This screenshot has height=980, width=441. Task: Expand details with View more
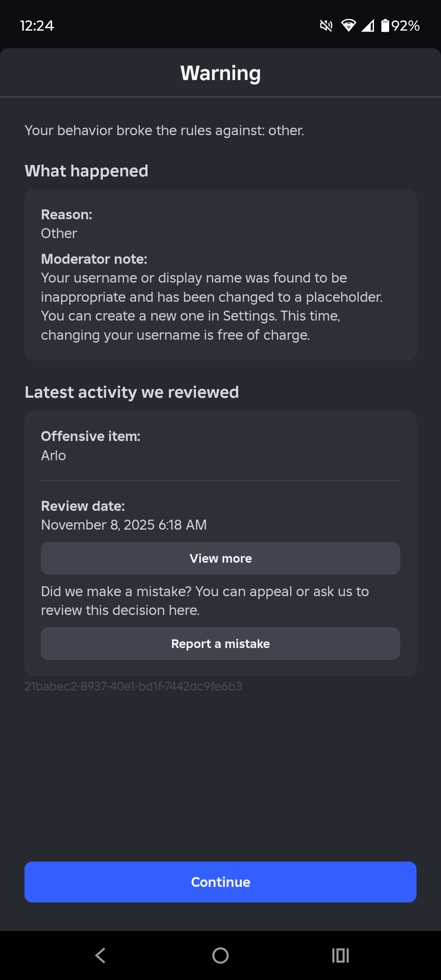coord(220,558)
